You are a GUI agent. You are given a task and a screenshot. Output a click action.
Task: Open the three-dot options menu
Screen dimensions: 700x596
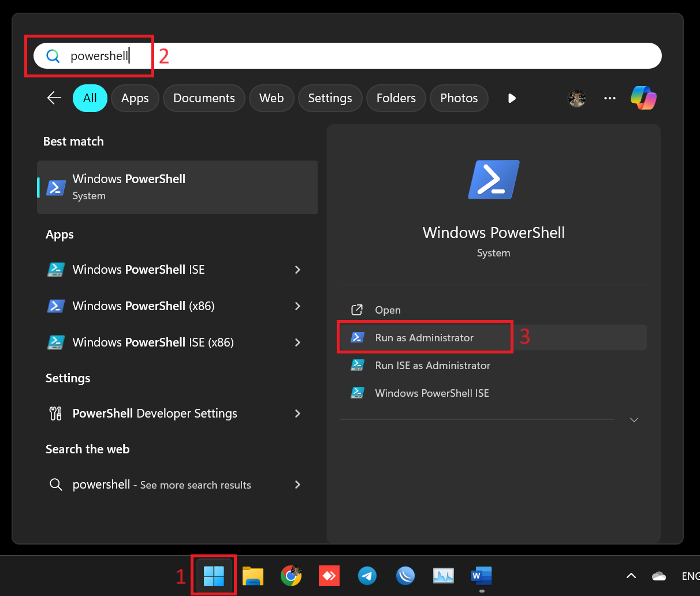610,98
